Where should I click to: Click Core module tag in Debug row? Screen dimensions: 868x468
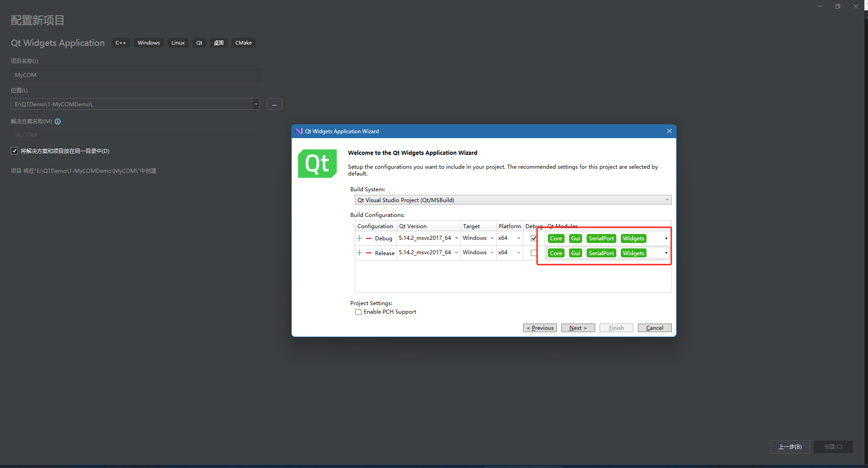pos(556,238)
